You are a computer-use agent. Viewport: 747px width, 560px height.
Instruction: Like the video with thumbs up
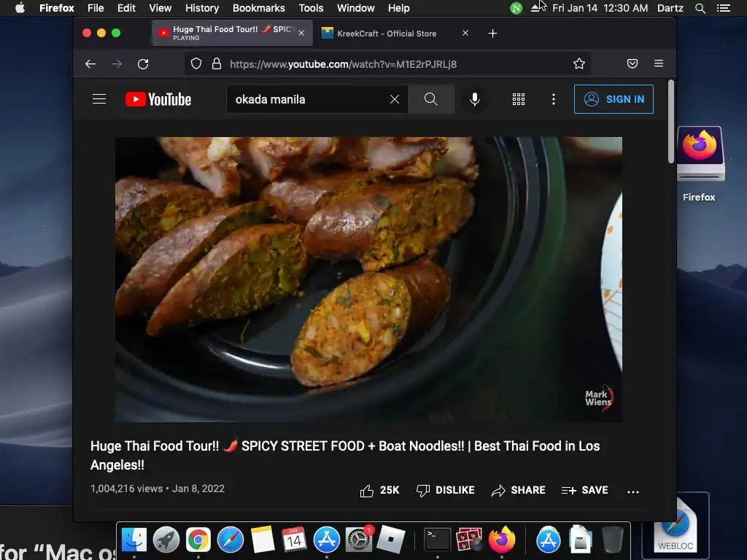coord(379,491)
